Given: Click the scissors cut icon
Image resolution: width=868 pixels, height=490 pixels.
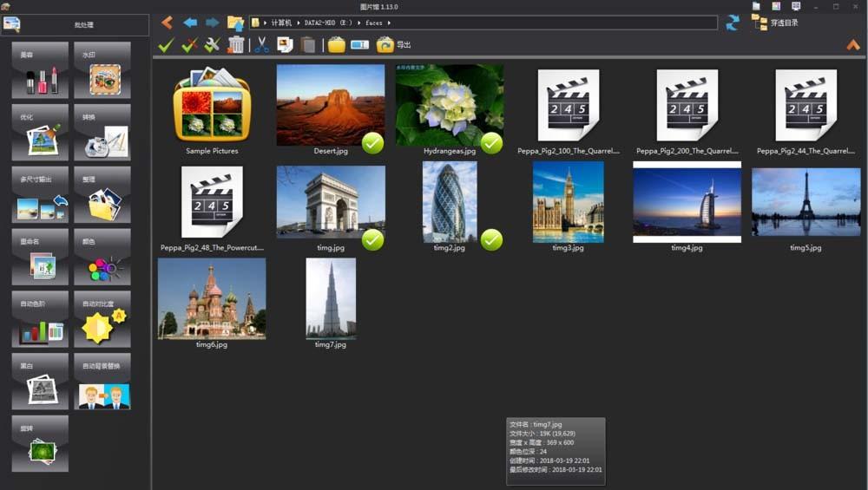Looking at the screenshot, I should tap(261, 45).
